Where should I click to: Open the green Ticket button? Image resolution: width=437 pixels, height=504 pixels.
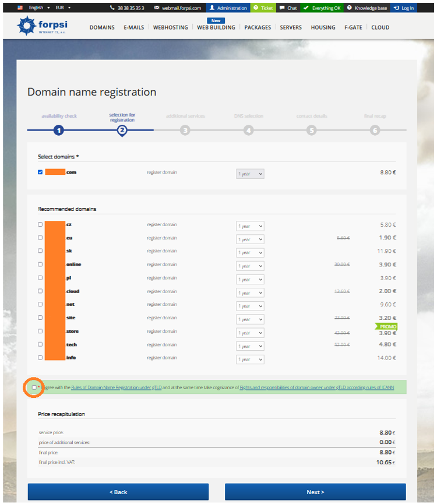263,8
